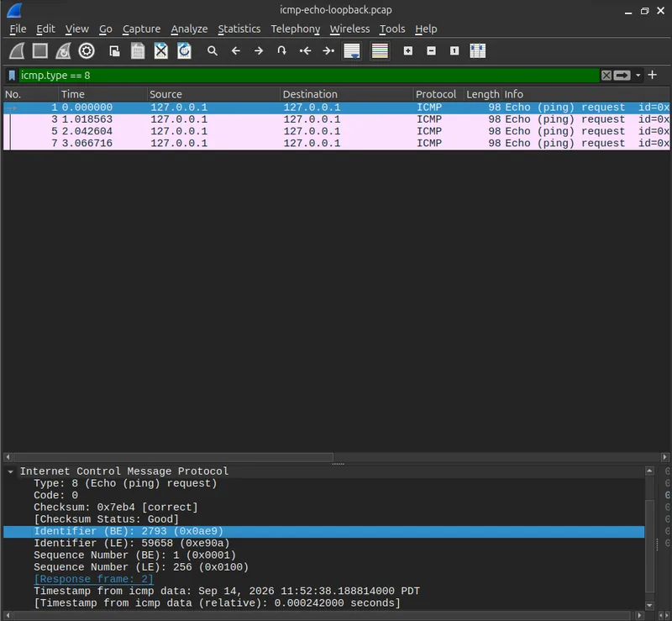Collapse Internet Control Message Protocol tree

[x=10, y=471]
